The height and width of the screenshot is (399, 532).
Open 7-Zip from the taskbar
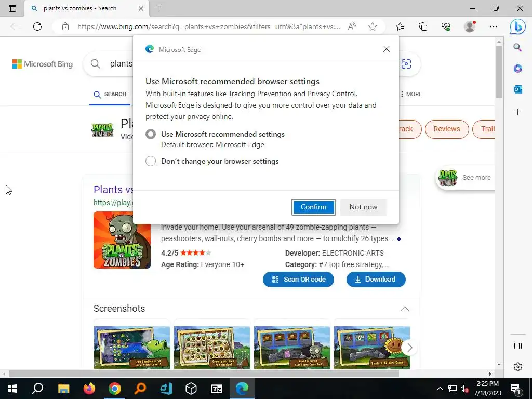217,389
